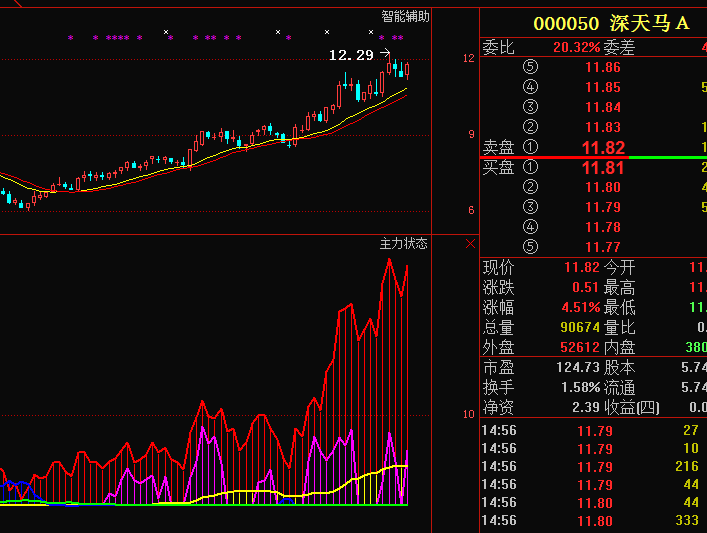This screenshot has width=707, height=533.
Task: Click the 外盘 52612 value
Action: pos(580,347)
